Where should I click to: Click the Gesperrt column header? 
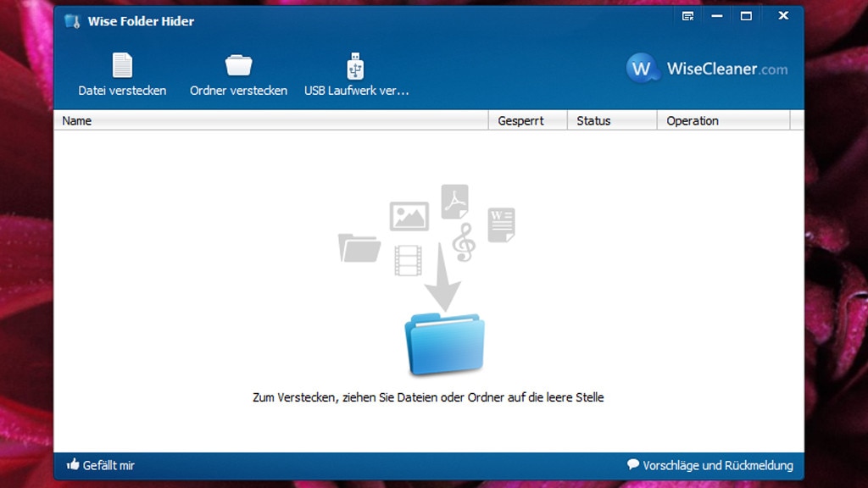(x=528, y=120)
